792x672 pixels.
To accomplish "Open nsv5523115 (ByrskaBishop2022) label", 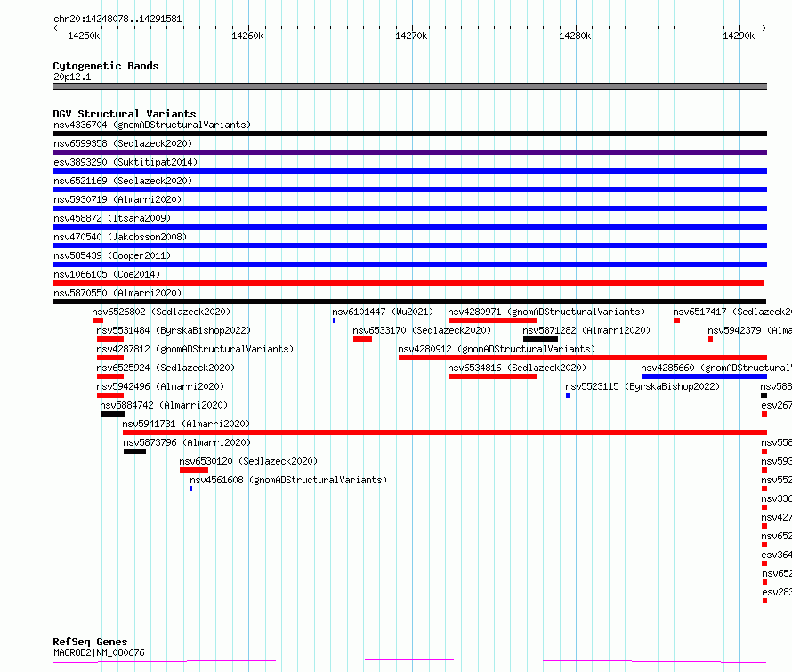I will click(x=642, y=386).
